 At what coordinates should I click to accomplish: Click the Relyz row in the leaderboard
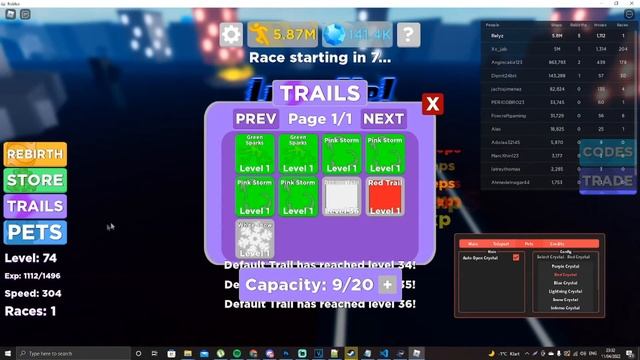point(558,36)
